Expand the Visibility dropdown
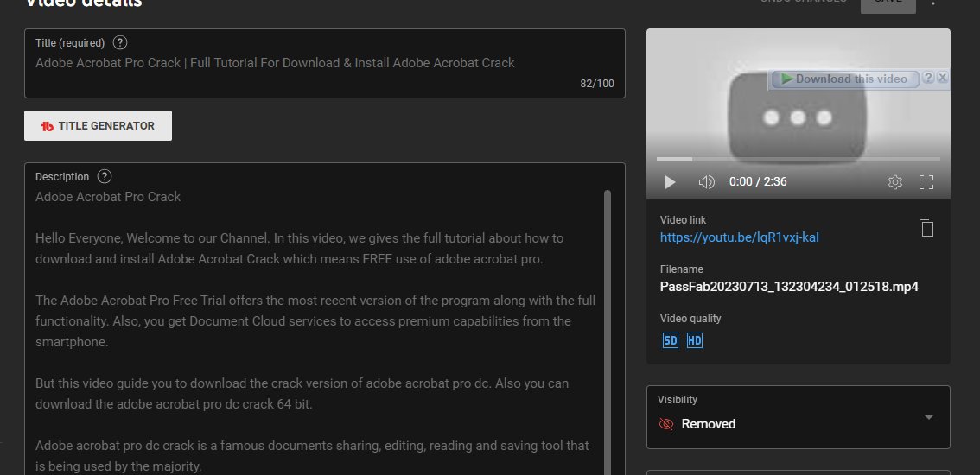 799,417
